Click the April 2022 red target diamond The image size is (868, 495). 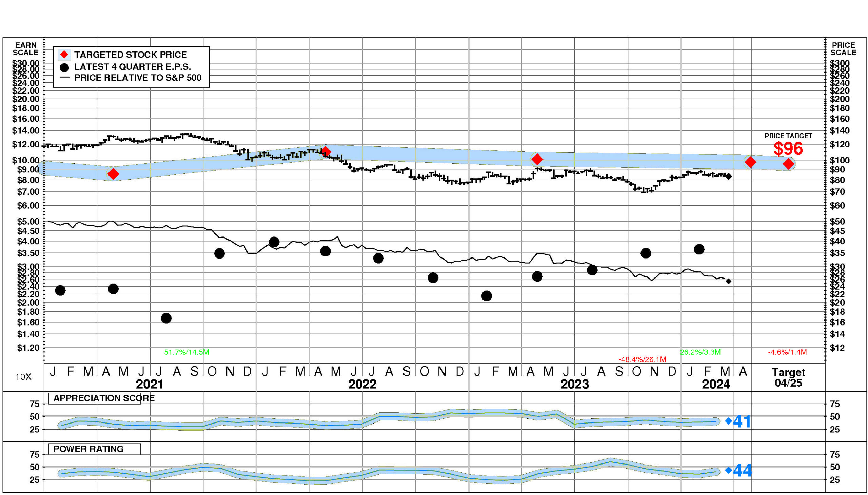coord(326,152)
